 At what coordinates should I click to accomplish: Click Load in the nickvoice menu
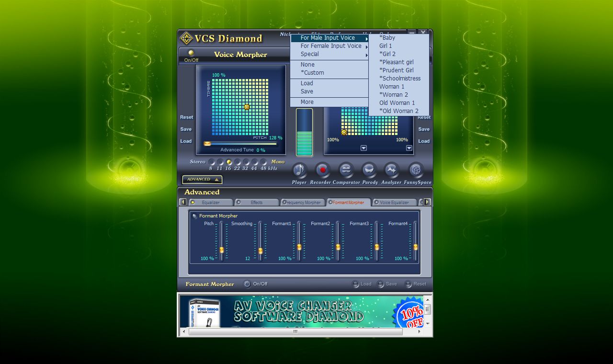330,83
